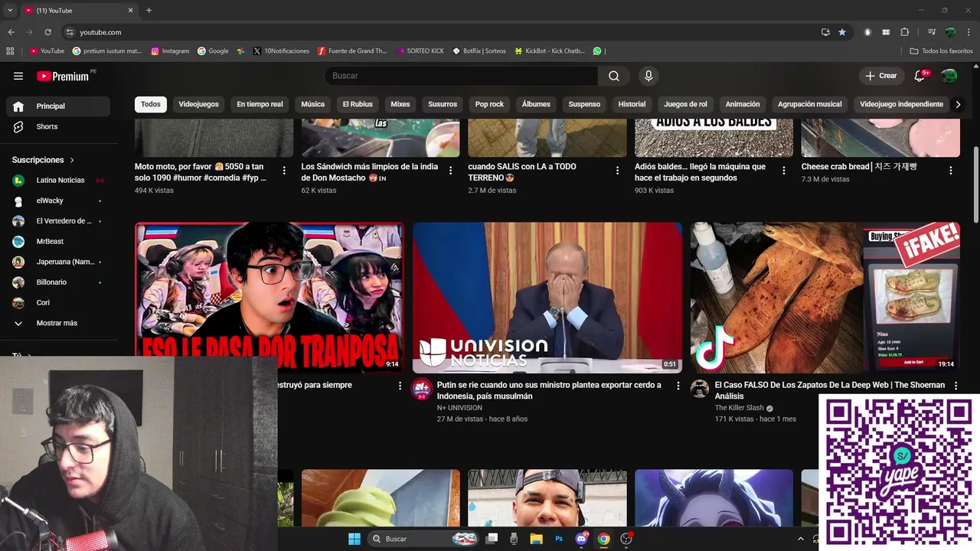Select Videojuego independiente chip
Screen dimensions: 980x551
point(901,104)
